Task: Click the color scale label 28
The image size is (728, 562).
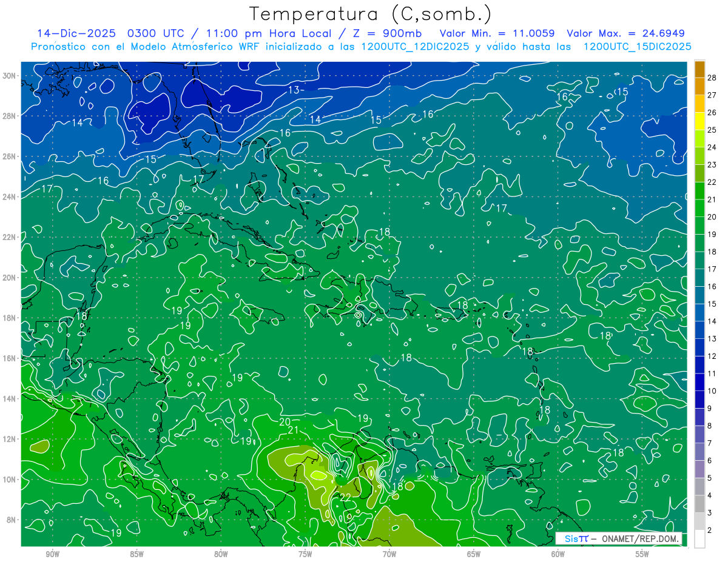Action: pos(712,78)
